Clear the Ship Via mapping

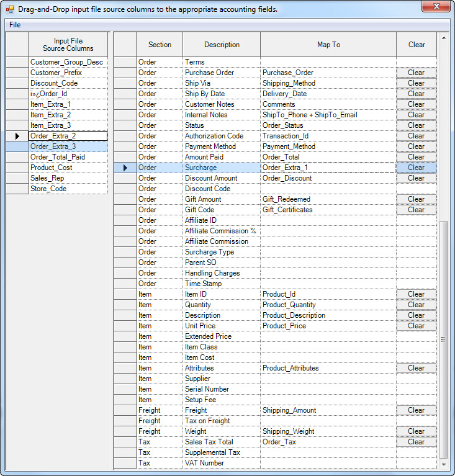coord(416,83)
